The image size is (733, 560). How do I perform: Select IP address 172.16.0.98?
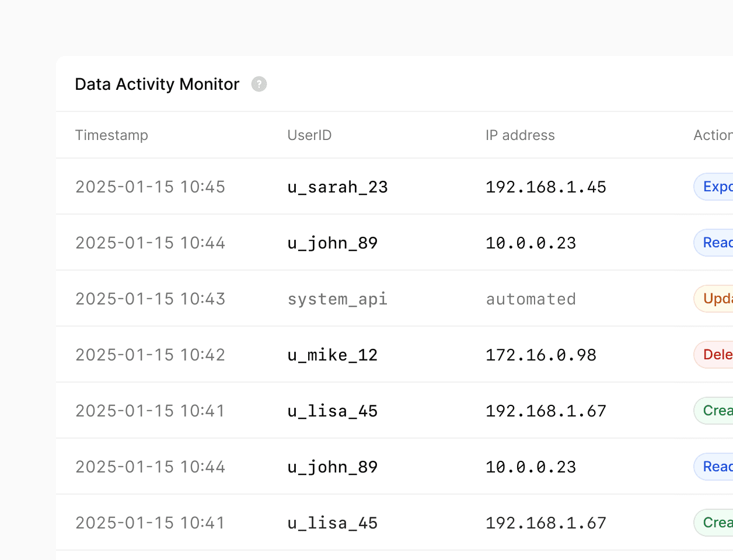(541, 355)
